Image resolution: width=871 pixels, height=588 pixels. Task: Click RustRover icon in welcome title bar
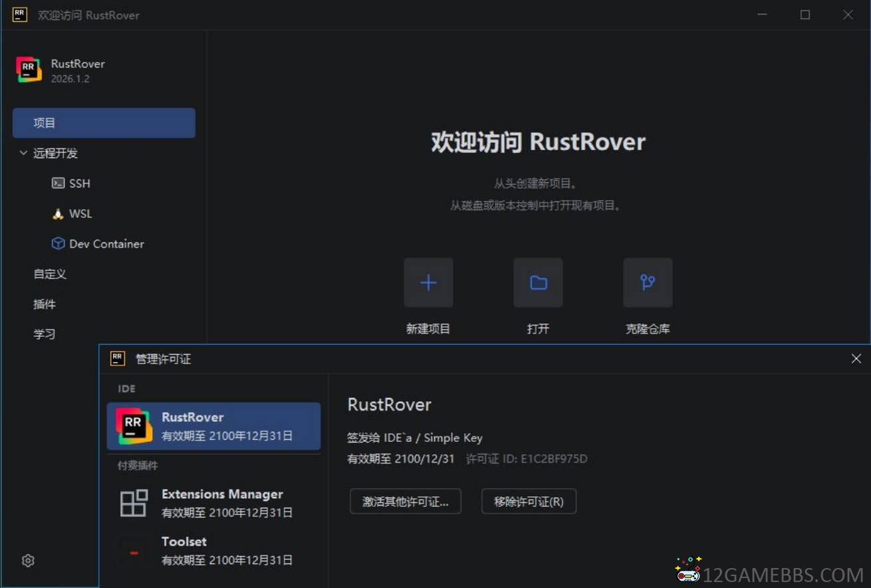[20, 15]
